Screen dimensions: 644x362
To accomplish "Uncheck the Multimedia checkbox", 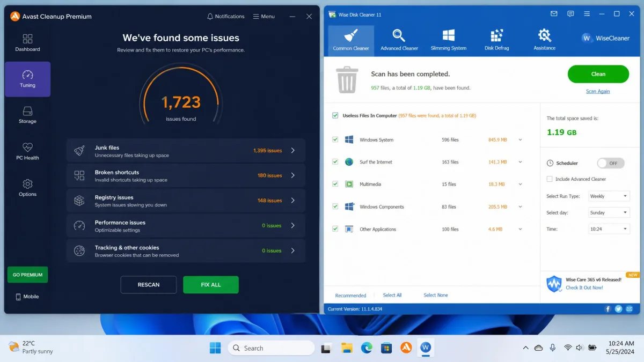I will (335, 184).
